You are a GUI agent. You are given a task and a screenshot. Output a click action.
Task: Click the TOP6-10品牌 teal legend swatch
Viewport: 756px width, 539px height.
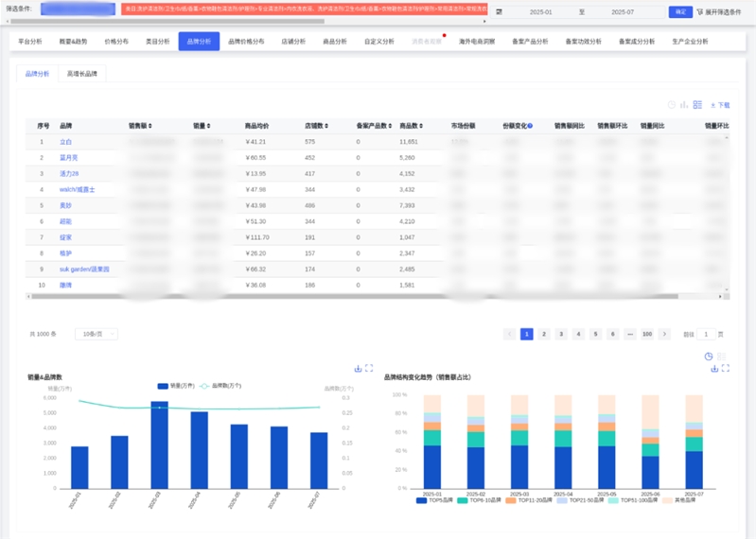[462, 500]
